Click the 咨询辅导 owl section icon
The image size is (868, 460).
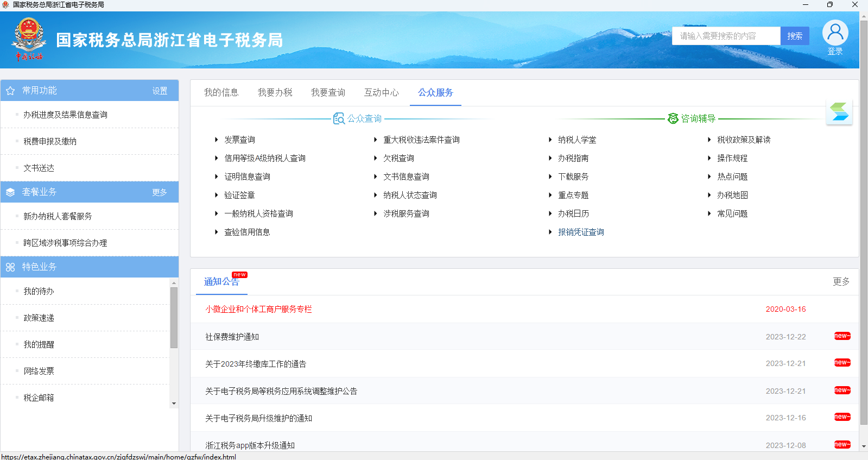[673, 118]
